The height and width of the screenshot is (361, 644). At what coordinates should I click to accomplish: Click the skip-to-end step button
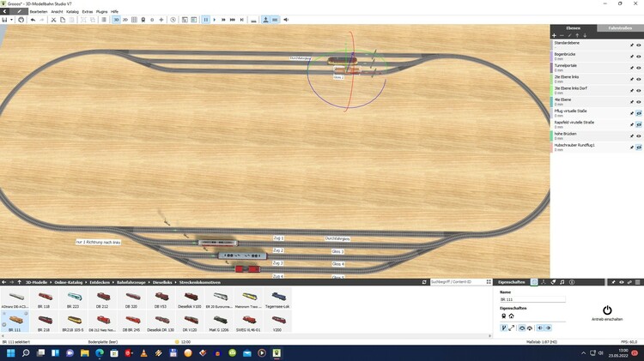tap(242, 20)
